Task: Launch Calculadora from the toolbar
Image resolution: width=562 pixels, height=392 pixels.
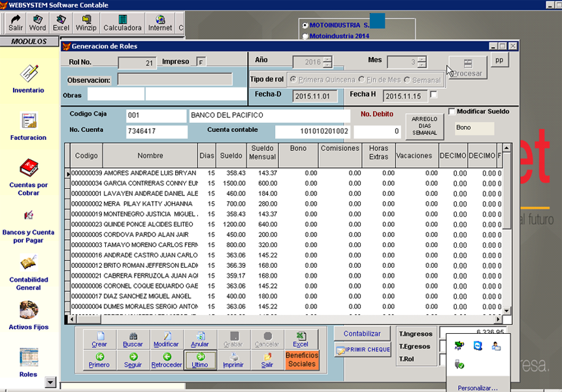Action: coord(122,23)
